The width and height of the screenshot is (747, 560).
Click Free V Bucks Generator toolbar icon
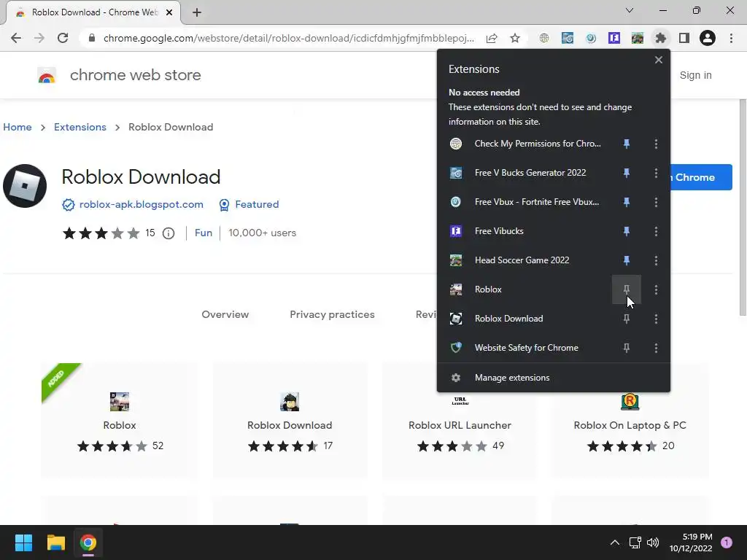coord(568,38)
